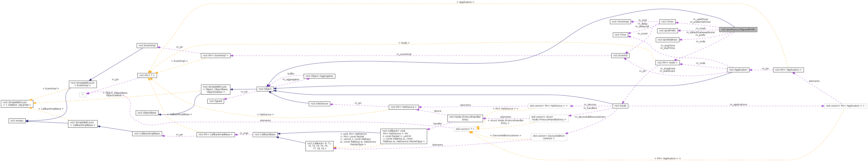This screenshot has width=868, height=161.
Task: Click the m_mask edge label
Action: [701, 28]
